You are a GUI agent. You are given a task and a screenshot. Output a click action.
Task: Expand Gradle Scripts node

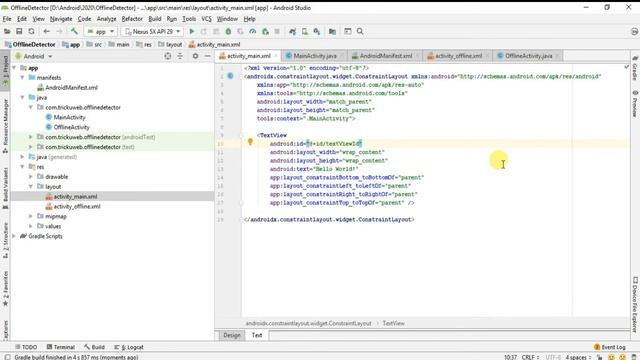pyautogui.click(x=15, y=236)
